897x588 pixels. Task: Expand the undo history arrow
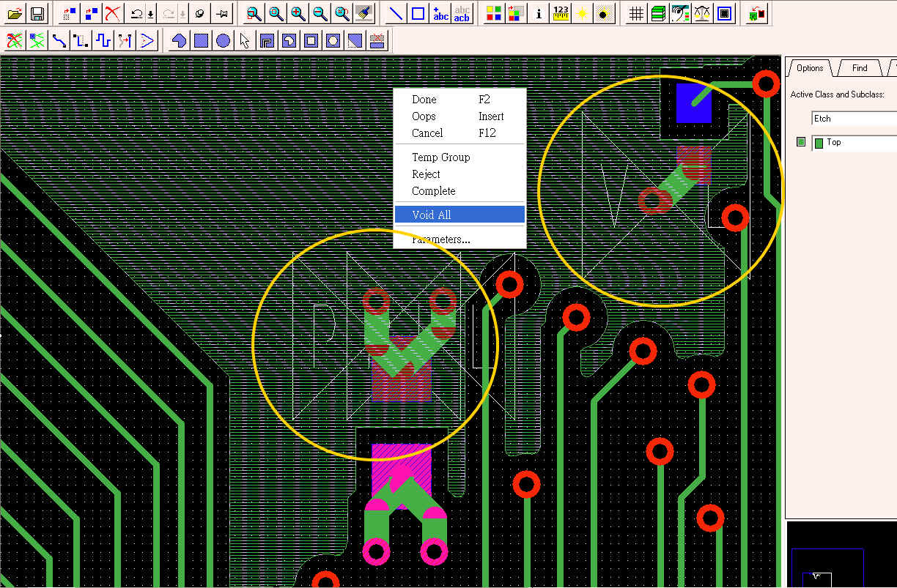150,13
